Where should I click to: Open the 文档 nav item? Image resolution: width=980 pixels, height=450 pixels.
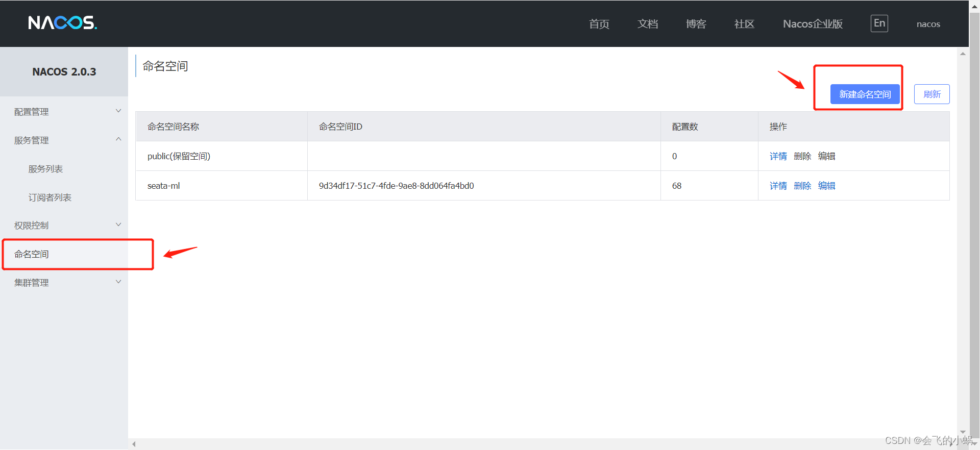pos(648,24)
